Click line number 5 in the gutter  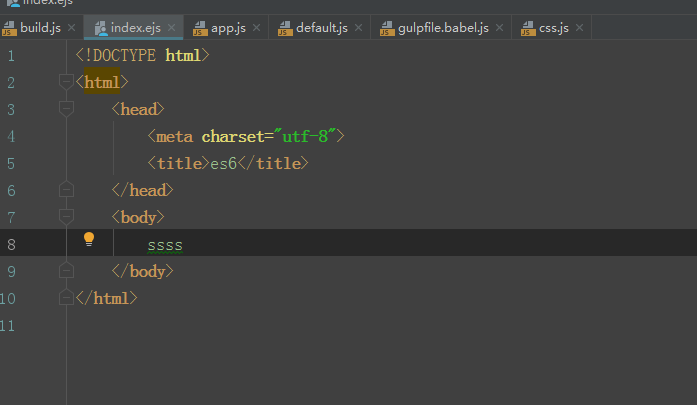[x=10, y=136]
